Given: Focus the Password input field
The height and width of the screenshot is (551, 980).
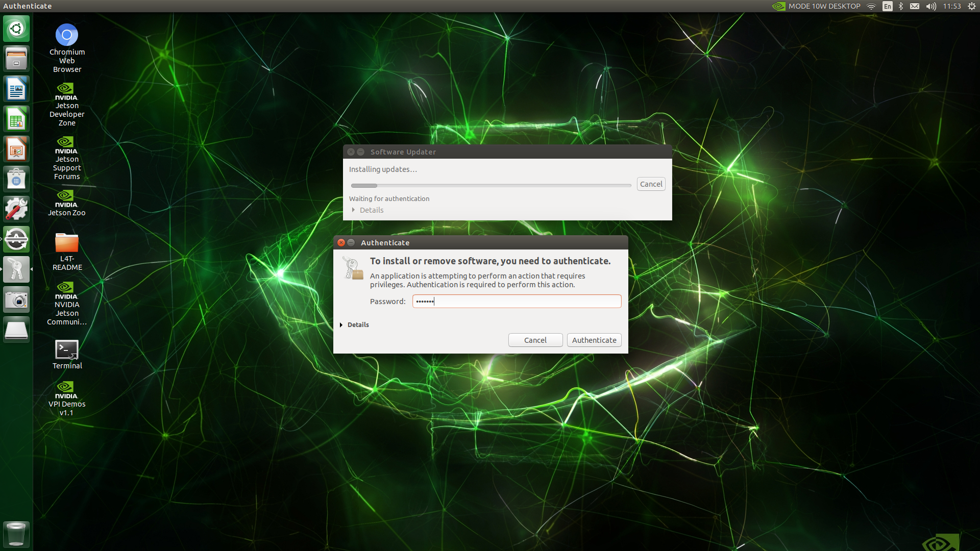Looking at the screenshot, I should click(517, 302).
